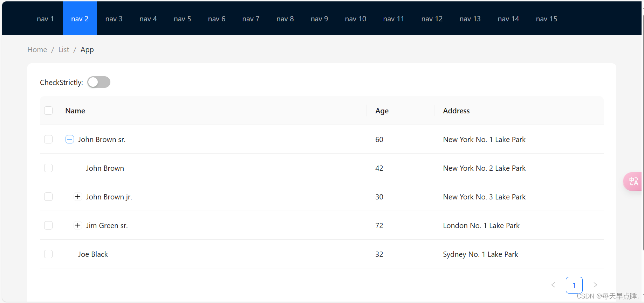Open nav 10 menu item
The width and height of the screenshot is (644, 303).
(x=355, y=19)
